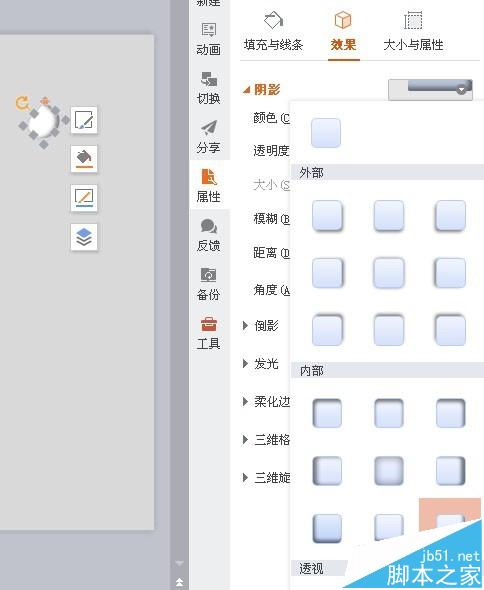Select the no-shadow preset thumbnail
The width and height of the screenshot is (484, 590).
tap(326, 133)
